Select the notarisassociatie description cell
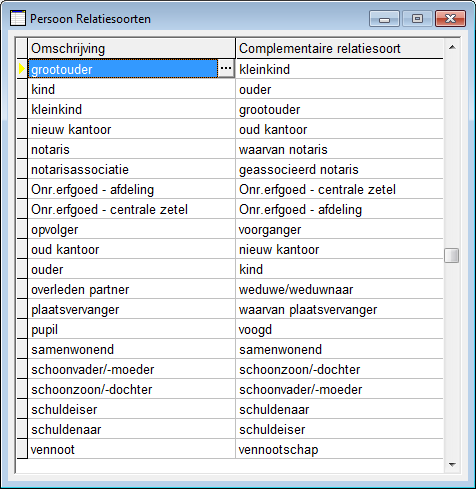Viewport: 476px width, 489px height. pos(132,169)
